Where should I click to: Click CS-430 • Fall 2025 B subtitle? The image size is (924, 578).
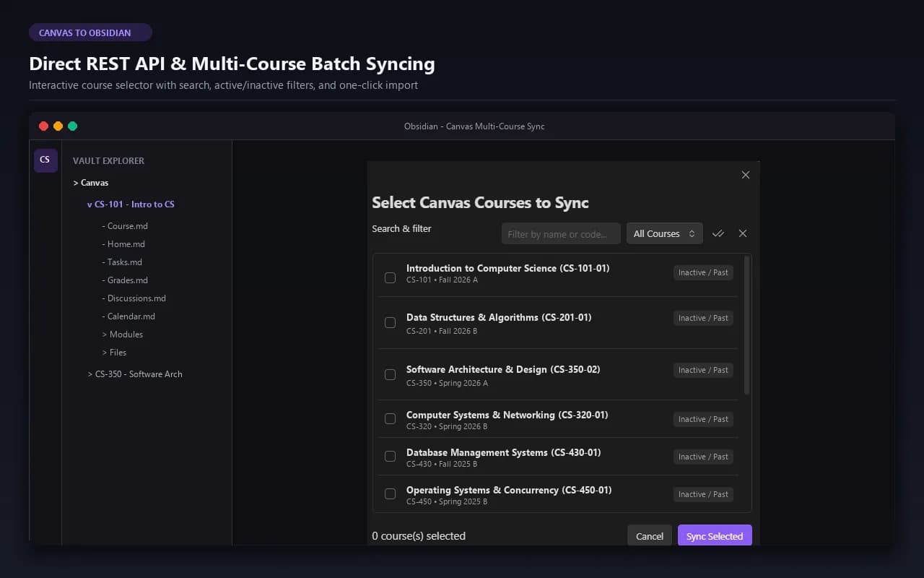tap(442, 464)
